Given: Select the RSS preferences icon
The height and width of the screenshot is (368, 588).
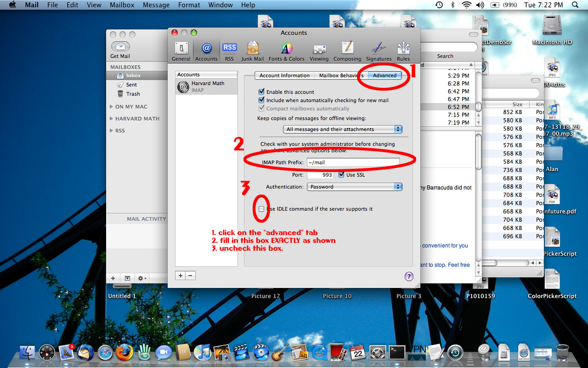Looking at the screenshot, I should coord(229,51).
